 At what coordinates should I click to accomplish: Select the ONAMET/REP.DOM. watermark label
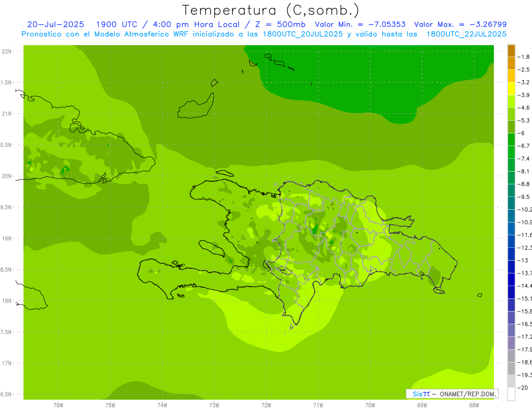tap(465, 394)
